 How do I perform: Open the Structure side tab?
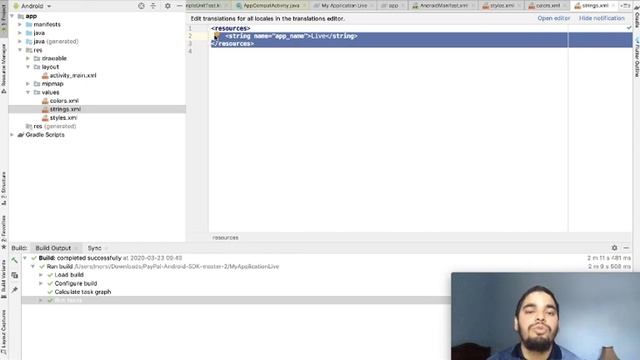(x=4, y=188)
